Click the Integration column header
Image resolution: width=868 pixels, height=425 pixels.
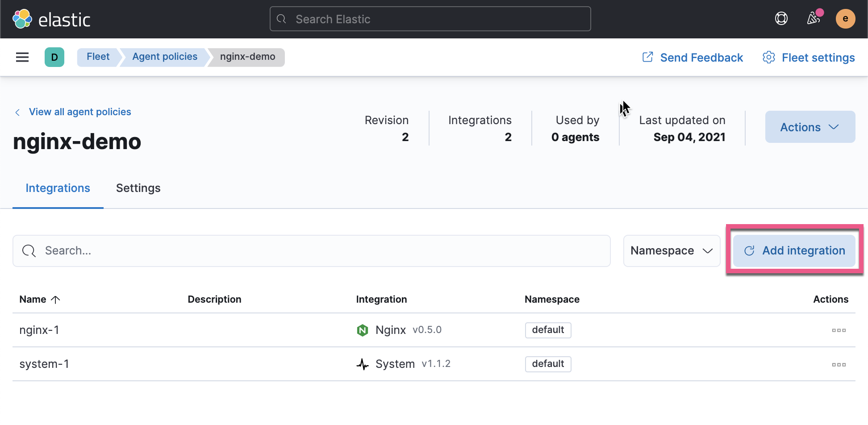[x=381, y=300]
